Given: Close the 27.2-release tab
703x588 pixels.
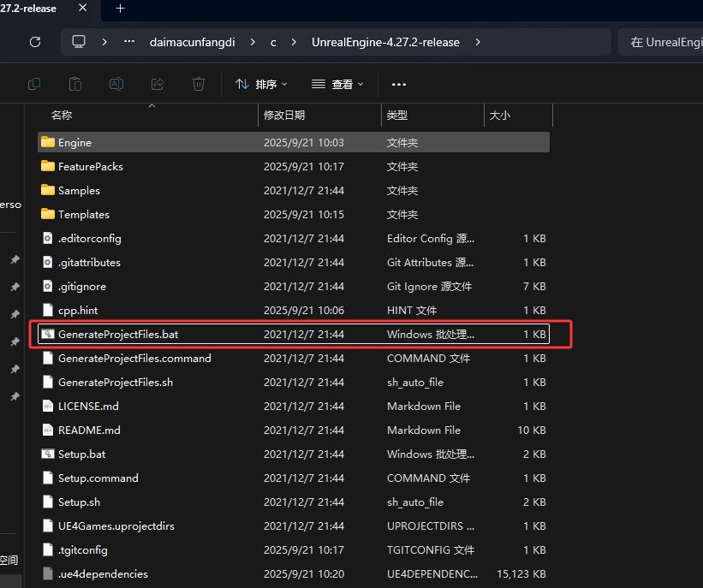Looking at the screenshot, I should [x=82, y=8].
